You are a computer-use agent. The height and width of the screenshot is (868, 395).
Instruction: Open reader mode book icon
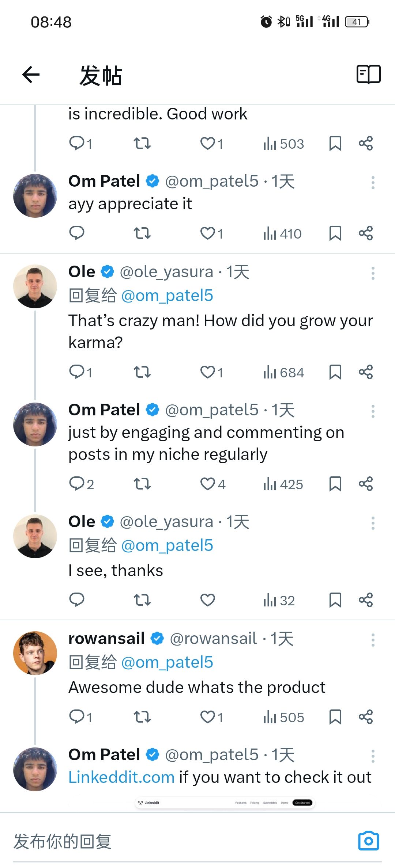368,75
